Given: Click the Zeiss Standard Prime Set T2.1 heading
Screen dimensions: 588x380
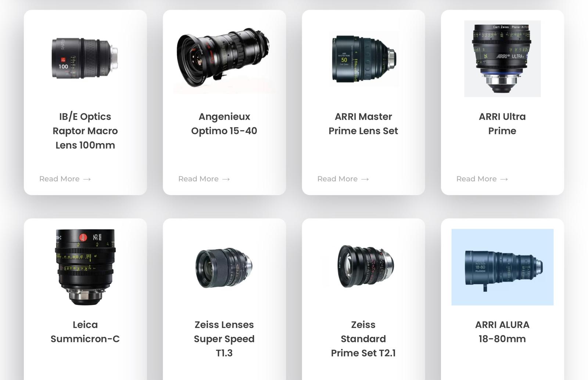Looking at the screenshot, I should [363, 339].
